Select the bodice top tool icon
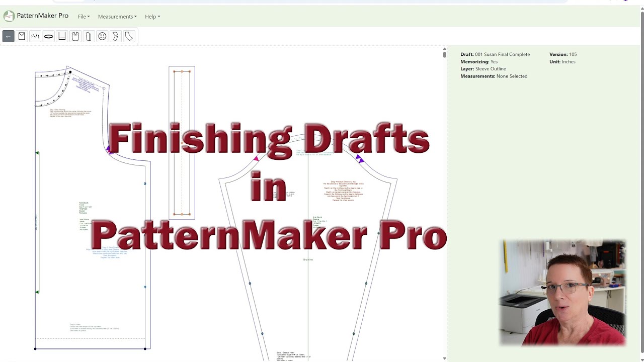644x362 pixels. point(75,36)
